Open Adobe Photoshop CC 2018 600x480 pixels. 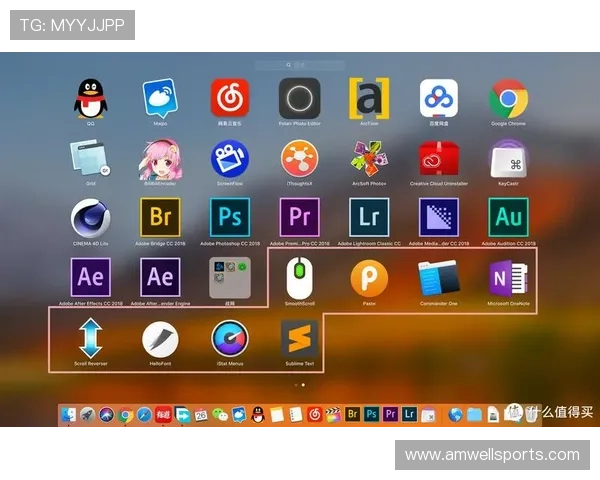(229, 216)
